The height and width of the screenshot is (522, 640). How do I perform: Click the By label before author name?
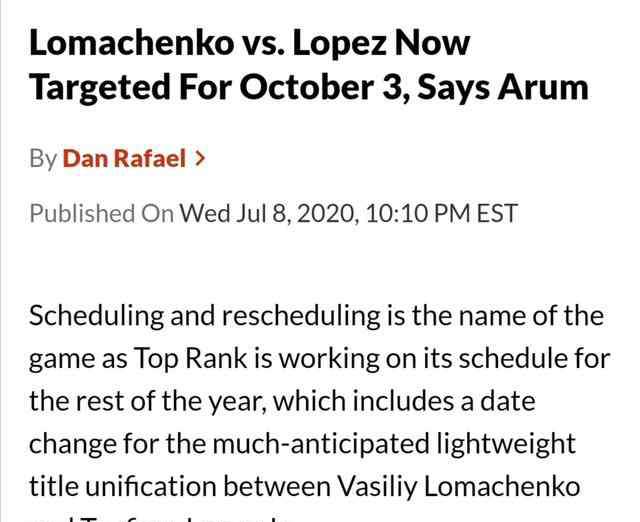[43, 159]
